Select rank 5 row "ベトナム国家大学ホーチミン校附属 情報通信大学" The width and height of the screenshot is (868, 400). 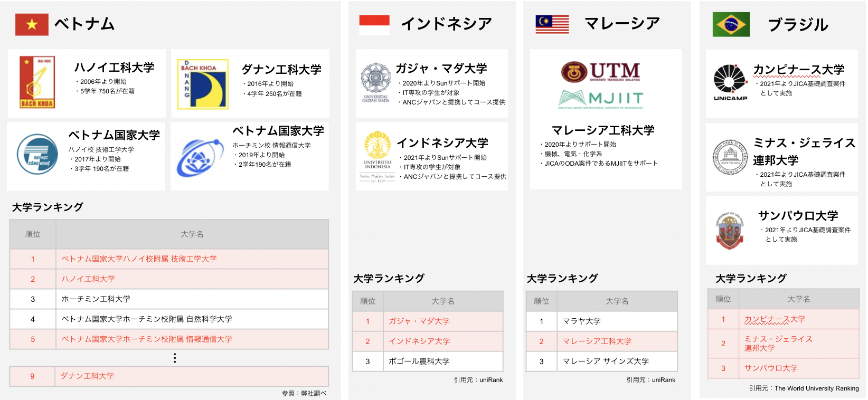point(169,339)
